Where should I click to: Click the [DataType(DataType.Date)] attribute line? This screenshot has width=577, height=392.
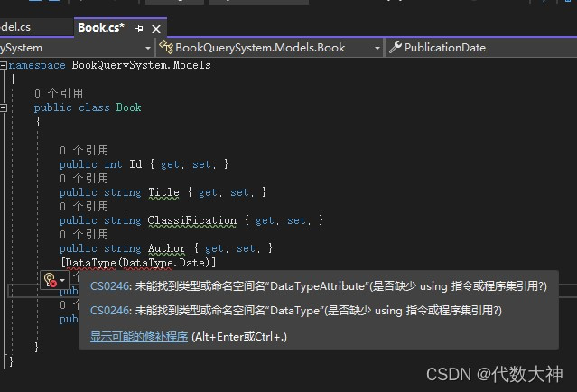(x=138, y=263)
